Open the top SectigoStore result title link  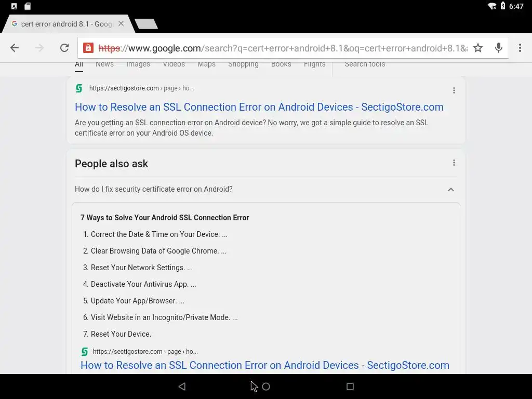point(259,107)
